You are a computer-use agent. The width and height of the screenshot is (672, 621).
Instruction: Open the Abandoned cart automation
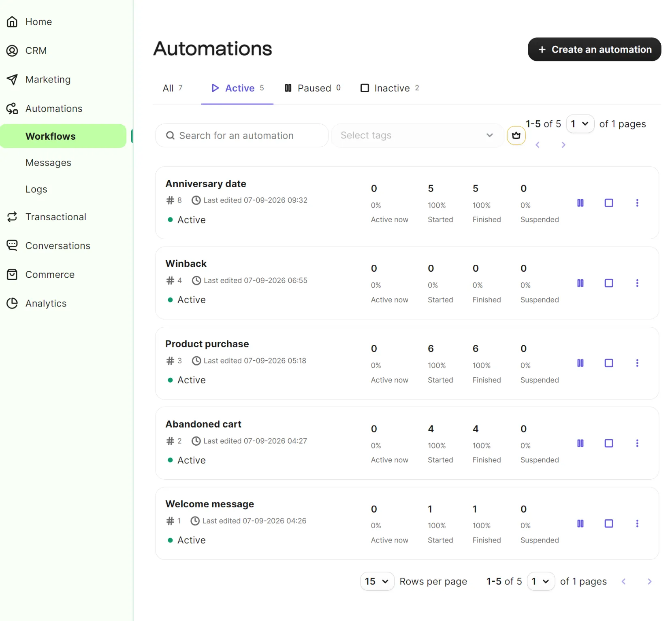click(203, 424)
